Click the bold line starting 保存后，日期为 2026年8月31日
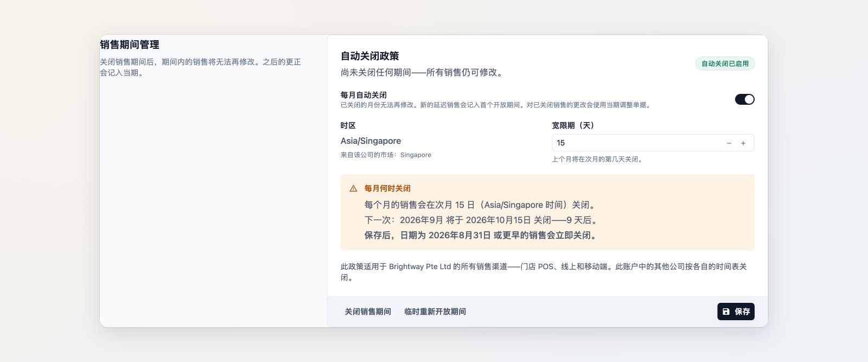Image resolution: width=868 pixels, height=362 pixels. [482, 235]
